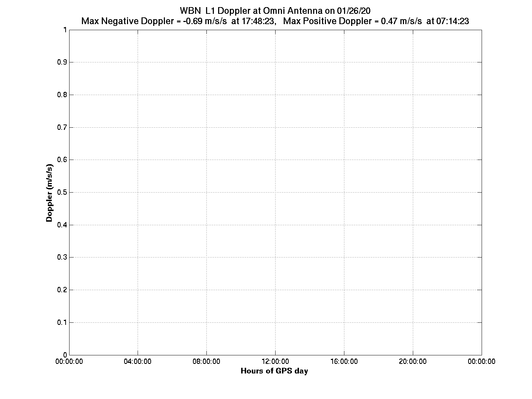The height and width of the screenshot is (399, 532).
Task: Click the 0.1 y-axis tick label
Action: [62, 322]
